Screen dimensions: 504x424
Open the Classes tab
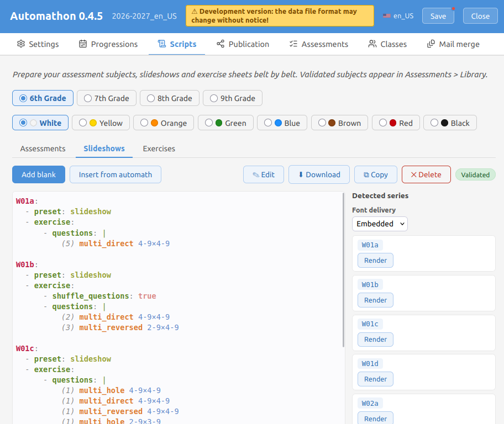[387, 44]
